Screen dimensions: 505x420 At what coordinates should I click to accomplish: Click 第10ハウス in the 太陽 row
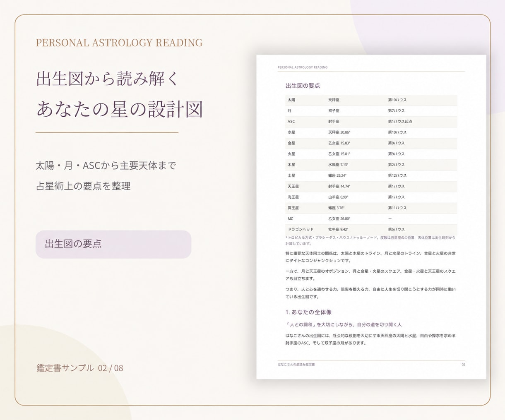click(x=397, y=100)
